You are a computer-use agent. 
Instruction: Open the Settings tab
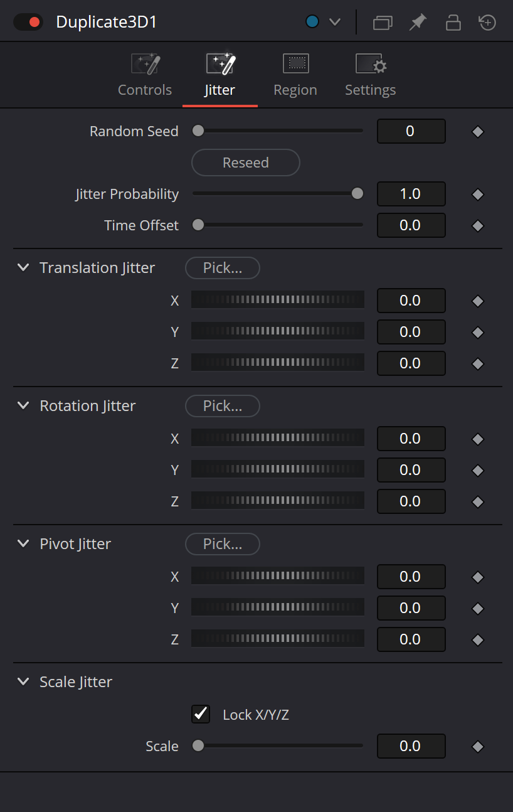coord(371,75)
